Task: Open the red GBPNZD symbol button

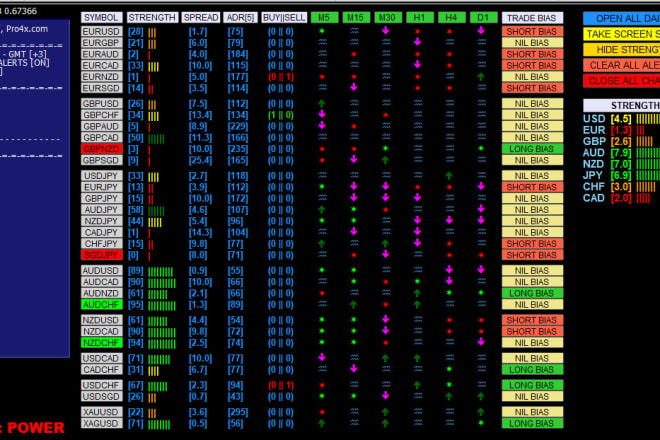Action: point(101,149)
